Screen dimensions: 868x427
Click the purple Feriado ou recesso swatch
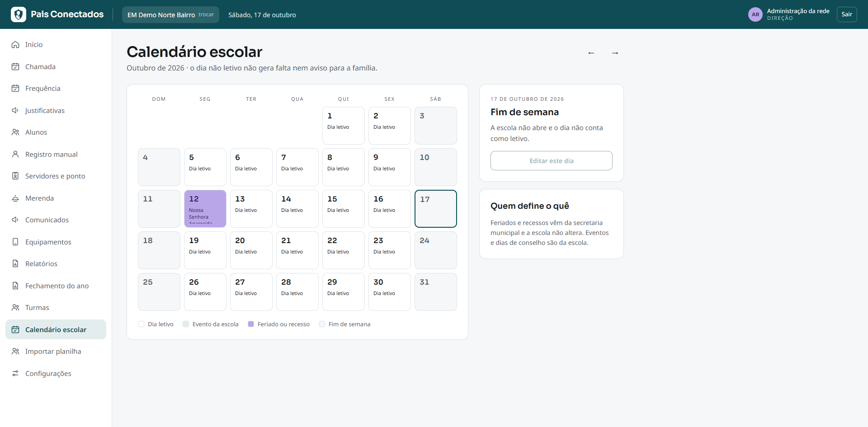pos(251,324)
